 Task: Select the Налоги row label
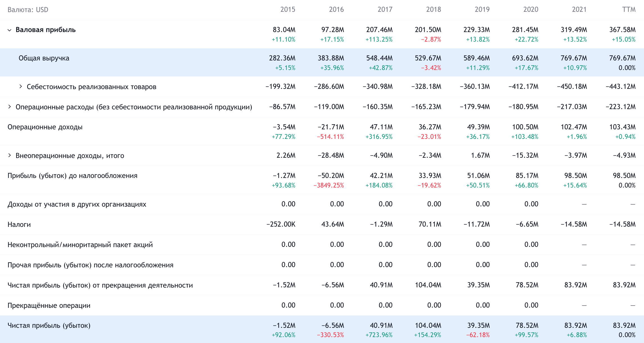pyautogui.click(x=19, y=224)
